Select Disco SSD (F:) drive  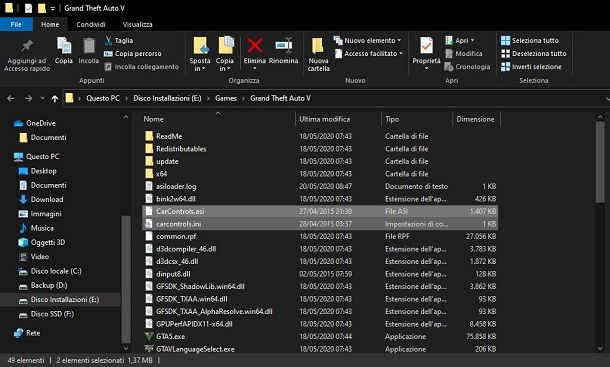click(x=46, y=314)
